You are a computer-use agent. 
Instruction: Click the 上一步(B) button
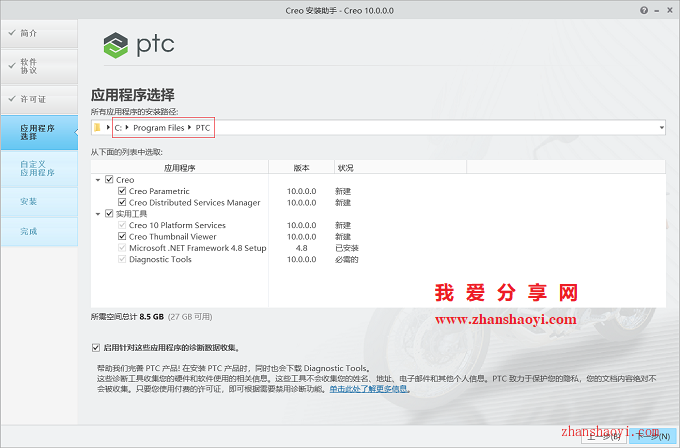tap(605, 435)
